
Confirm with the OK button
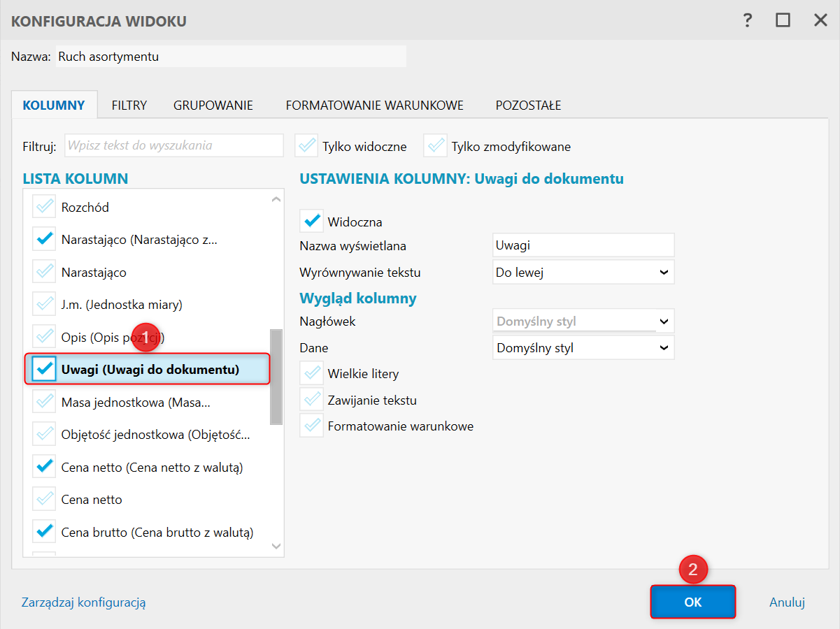692,602
